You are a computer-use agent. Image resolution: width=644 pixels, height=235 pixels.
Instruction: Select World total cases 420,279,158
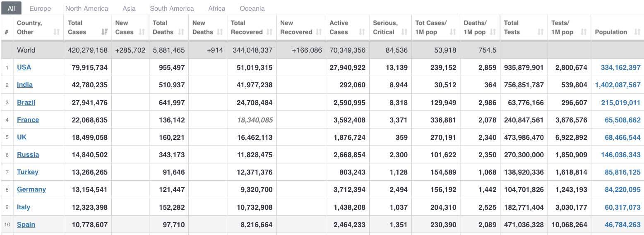(88, 50)
